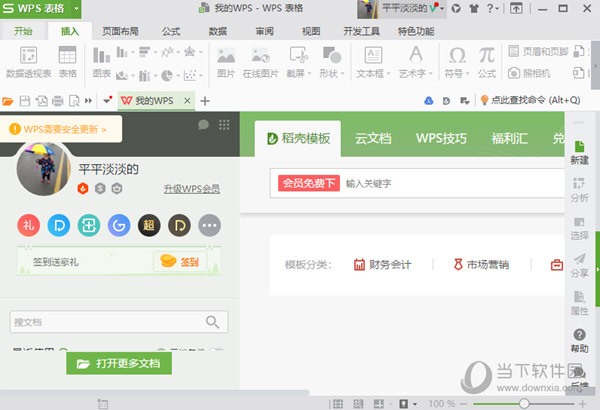
Task: Open 帮助 help in the sidebar
Action: pos(579,341)
